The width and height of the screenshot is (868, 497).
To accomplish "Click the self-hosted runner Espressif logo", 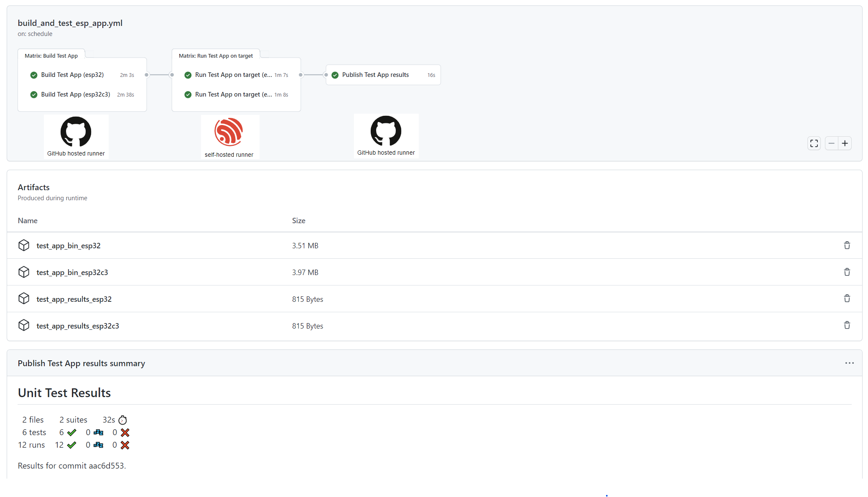I will coord(229,132).
